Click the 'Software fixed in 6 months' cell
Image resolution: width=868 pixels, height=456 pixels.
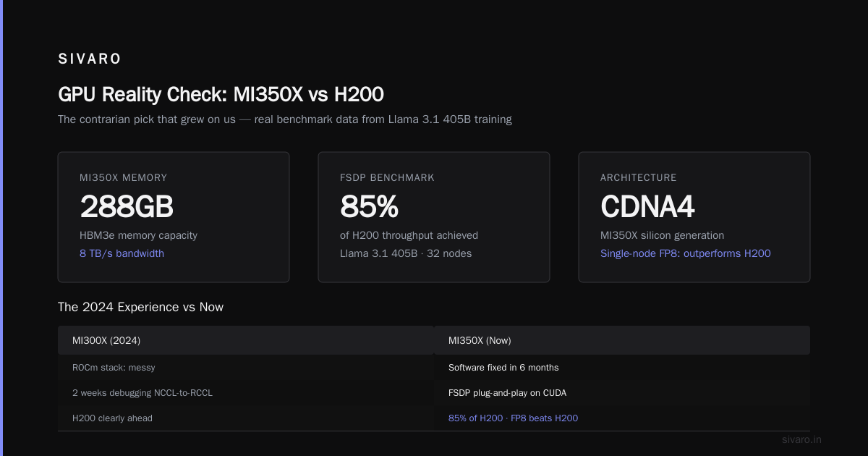point(622,368)
